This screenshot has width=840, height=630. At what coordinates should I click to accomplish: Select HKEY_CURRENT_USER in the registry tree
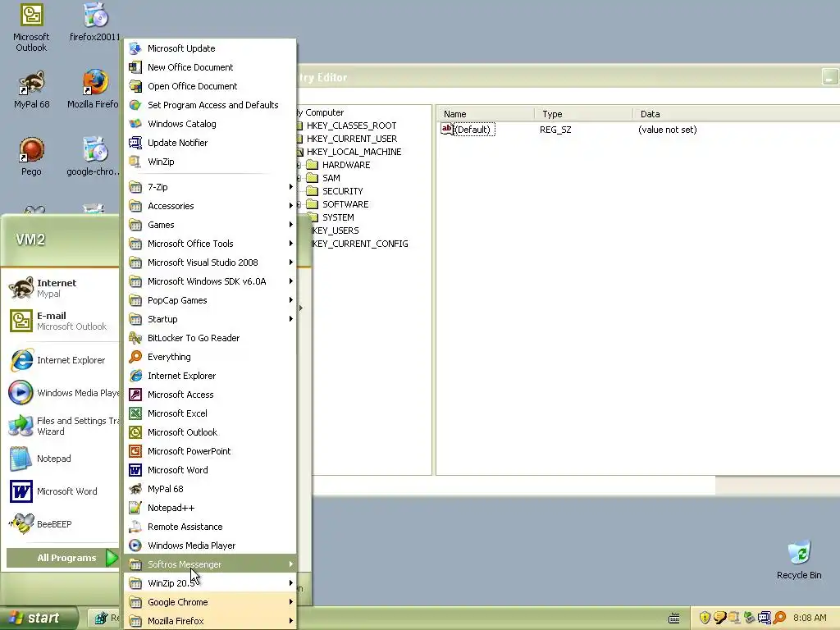(351, 139)
